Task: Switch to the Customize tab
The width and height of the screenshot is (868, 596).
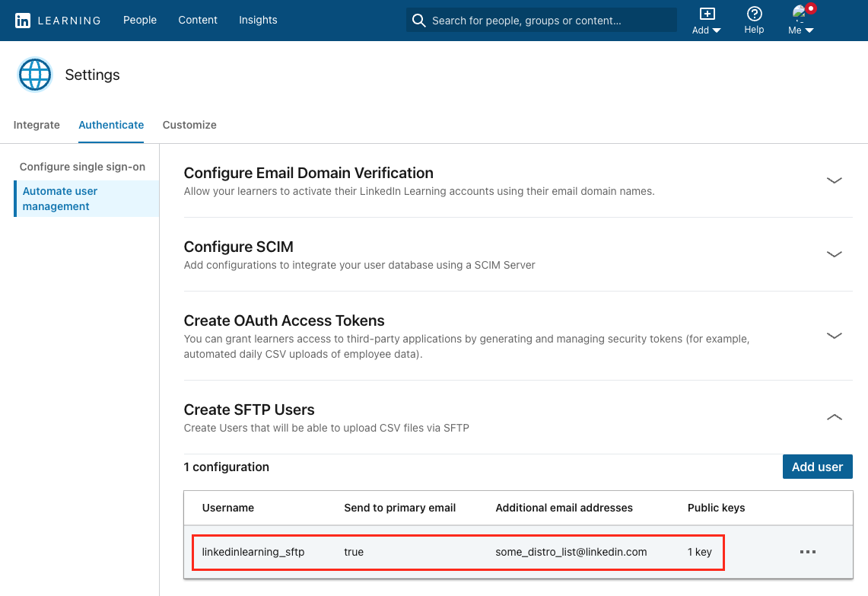Action: click(x=189, y=124)
